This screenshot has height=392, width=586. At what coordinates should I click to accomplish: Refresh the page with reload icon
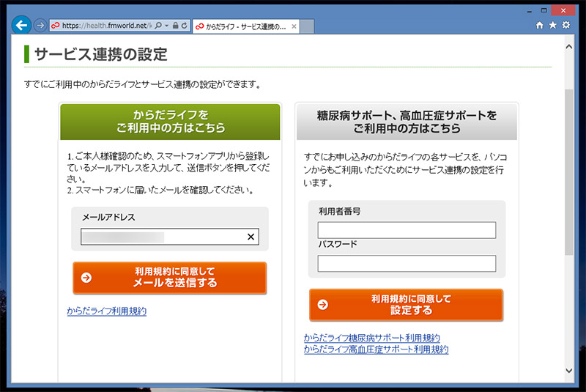pyautogui.click(x=184, y=25)
